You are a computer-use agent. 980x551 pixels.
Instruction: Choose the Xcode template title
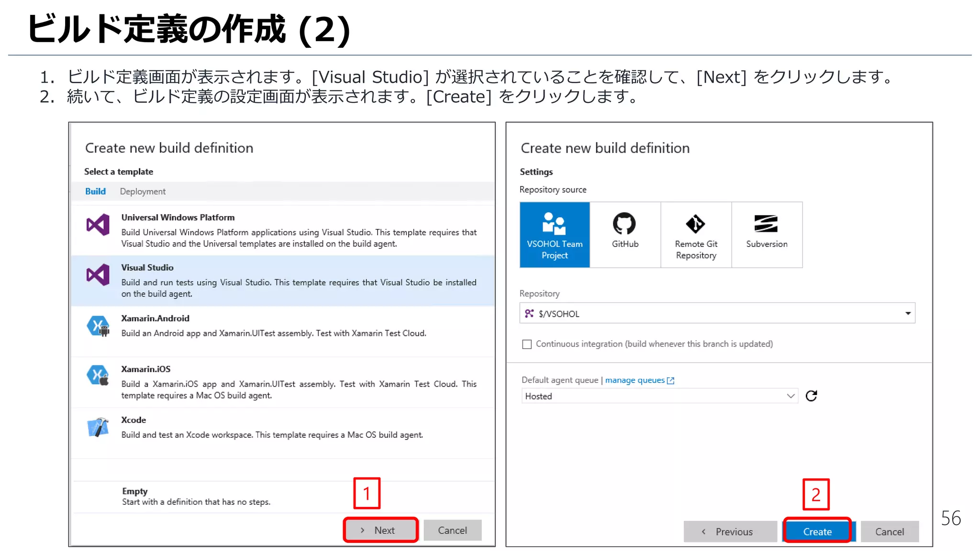(x=134, y=420)
